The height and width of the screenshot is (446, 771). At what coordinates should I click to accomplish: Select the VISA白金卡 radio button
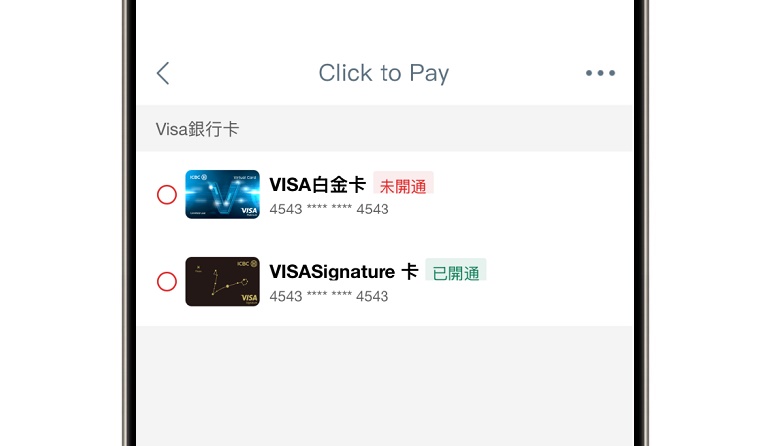click(x=167, y=195)
